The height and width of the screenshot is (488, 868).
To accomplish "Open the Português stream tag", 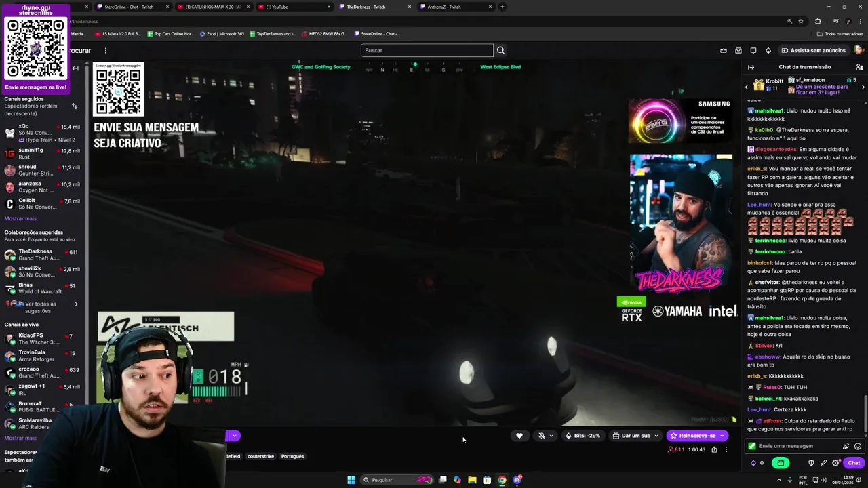I will (x=293, y=456).
